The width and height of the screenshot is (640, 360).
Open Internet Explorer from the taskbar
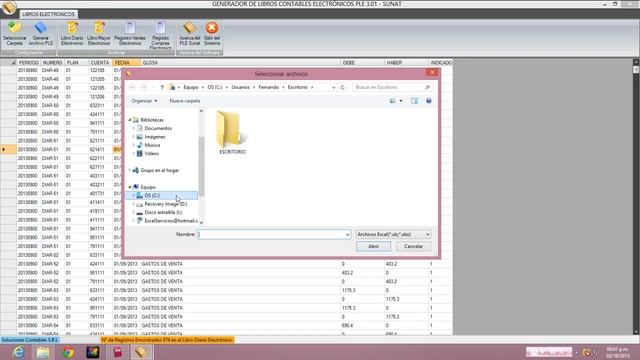click(18, 352)
